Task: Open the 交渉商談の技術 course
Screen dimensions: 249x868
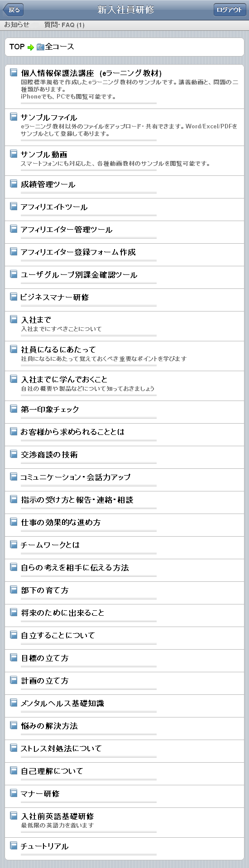Action: (x=124, y=457)
